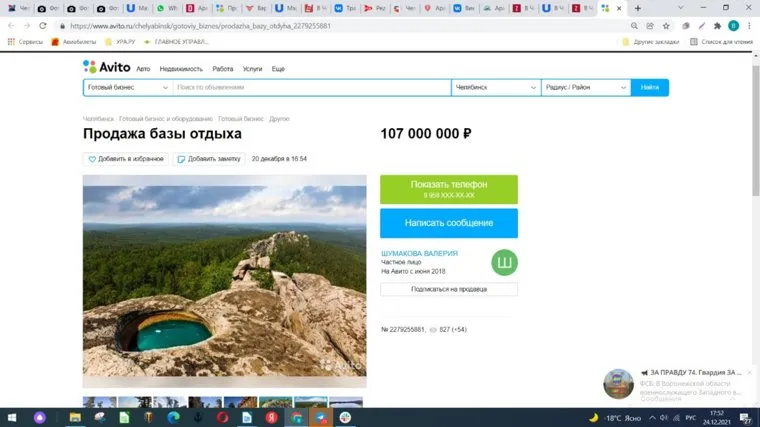Select the Работа menu item
The width and height of the screenshot is (760, 427).
tap(223, 69)
